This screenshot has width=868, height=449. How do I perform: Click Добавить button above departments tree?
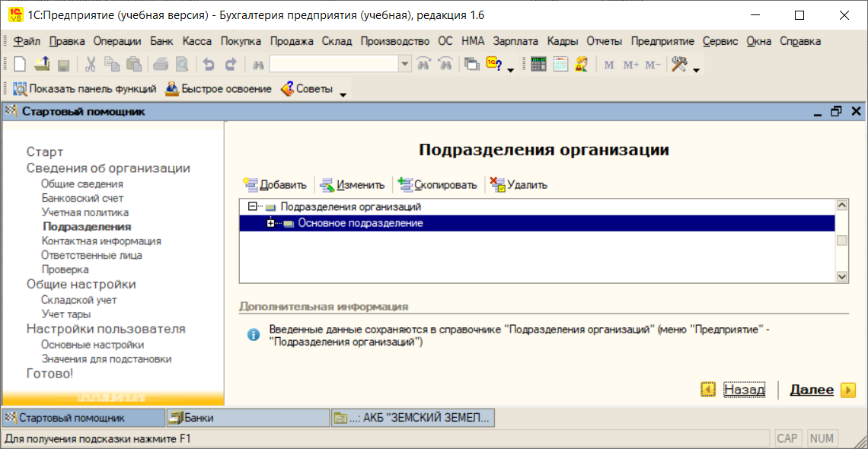pyautogui.click(x=275, y=185)
